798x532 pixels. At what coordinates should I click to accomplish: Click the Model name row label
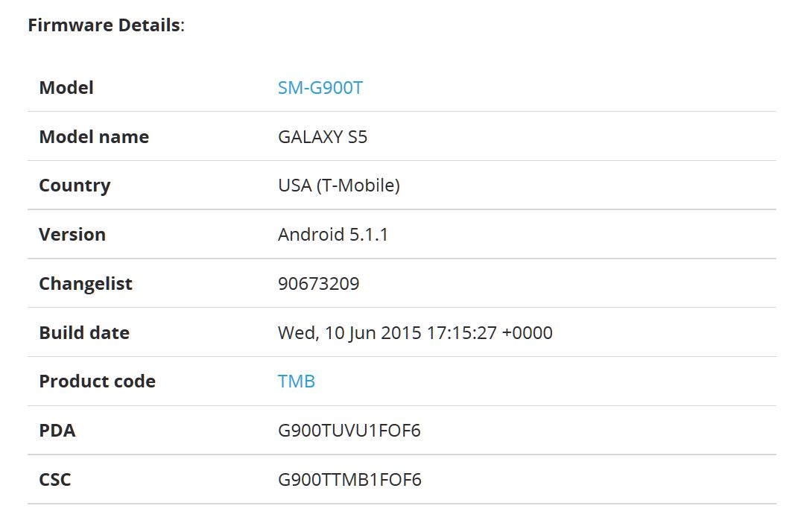[94, 137]
